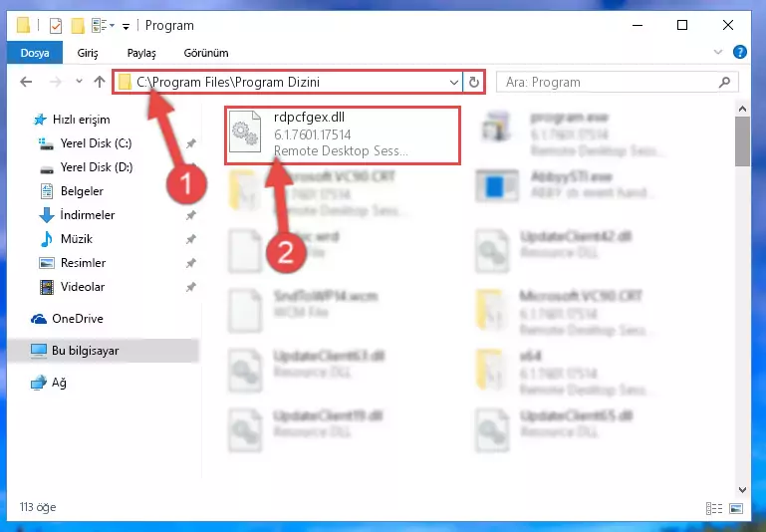This screenshot has height=532, width=766.
Task: Refresh the current folder view
Action: pos(474,82)
